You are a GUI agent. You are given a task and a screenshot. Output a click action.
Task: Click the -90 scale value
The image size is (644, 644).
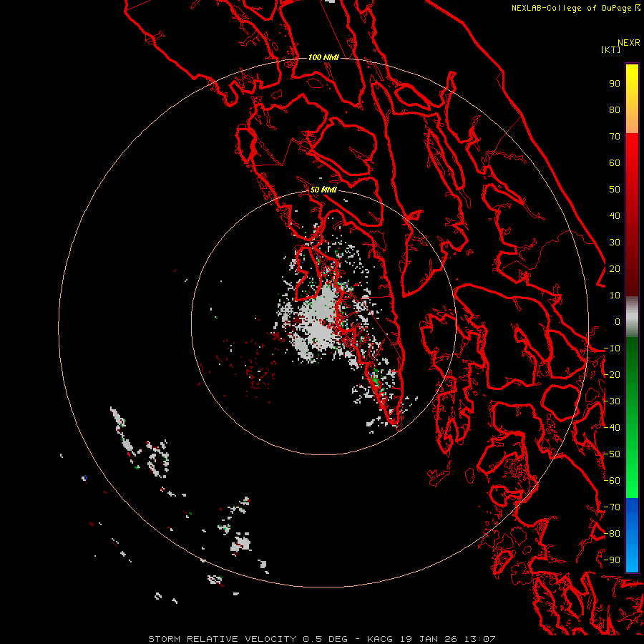coord(612,560)
